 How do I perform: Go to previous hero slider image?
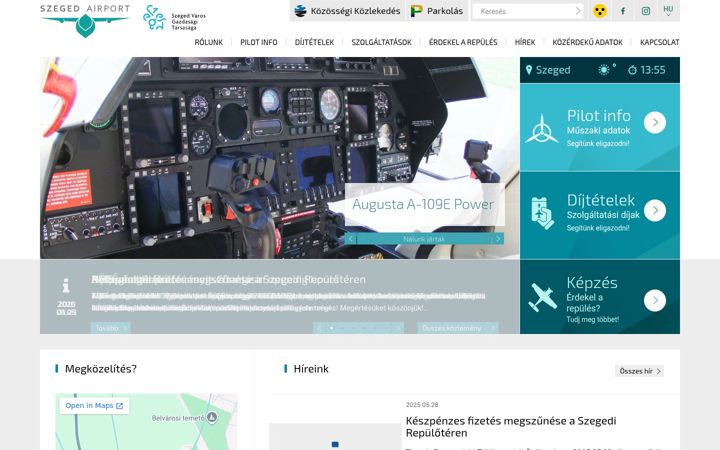351,239
